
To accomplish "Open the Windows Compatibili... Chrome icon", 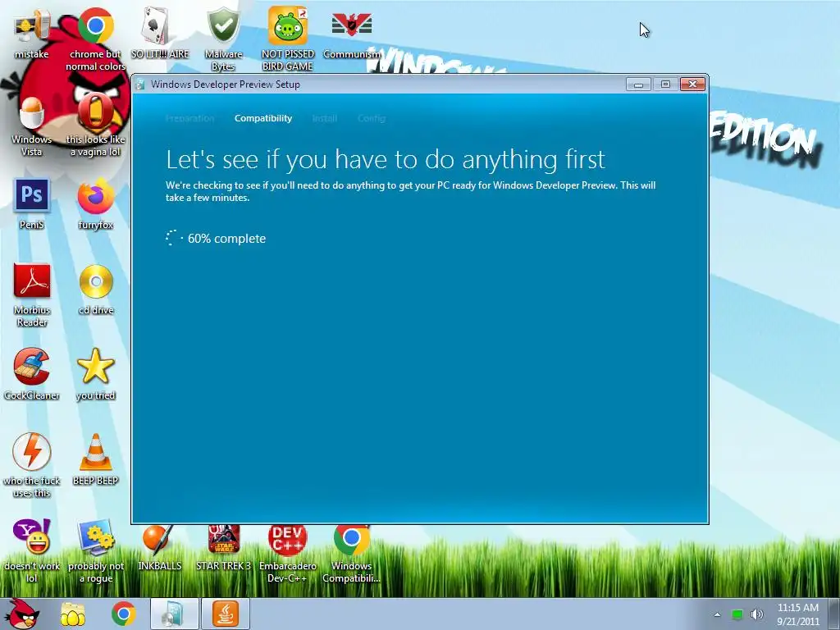I will pos(351,554).
